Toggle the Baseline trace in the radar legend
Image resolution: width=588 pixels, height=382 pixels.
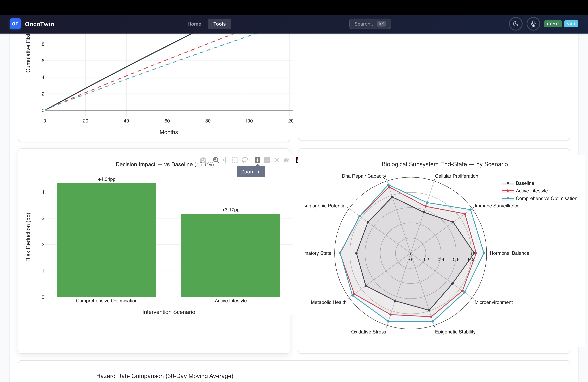(x=525, y=183)
